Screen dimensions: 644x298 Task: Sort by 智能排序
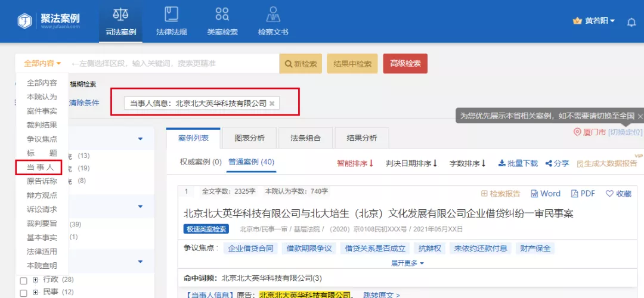click(355, 163)
